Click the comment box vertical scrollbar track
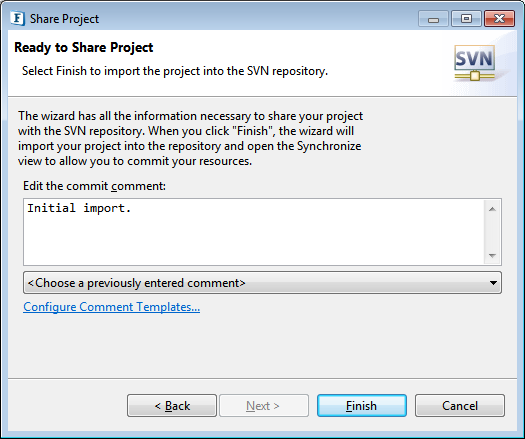 pyautogui.click(x=492, y=232)
